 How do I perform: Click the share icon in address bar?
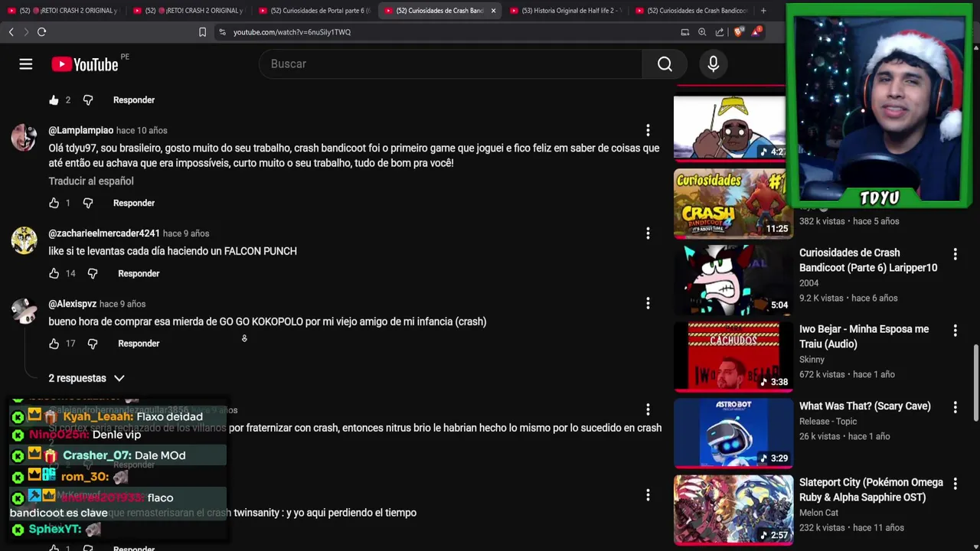[x=720, y=32]
